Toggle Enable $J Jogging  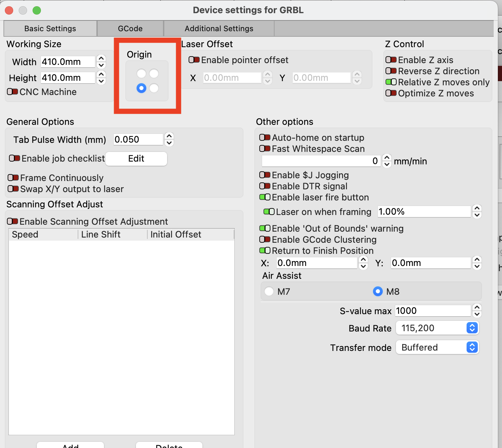265,175
